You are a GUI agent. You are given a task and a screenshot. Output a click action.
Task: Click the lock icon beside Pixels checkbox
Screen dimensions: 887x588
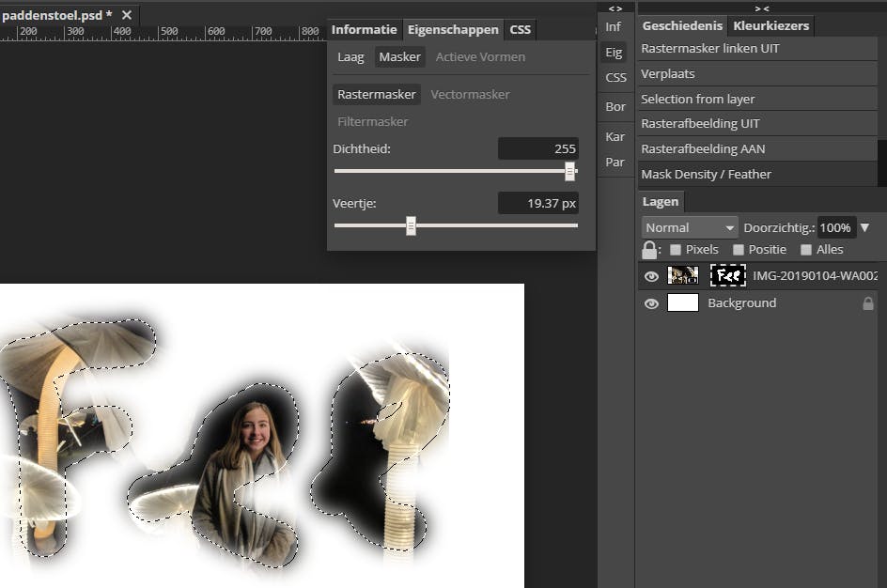point(648,250)
